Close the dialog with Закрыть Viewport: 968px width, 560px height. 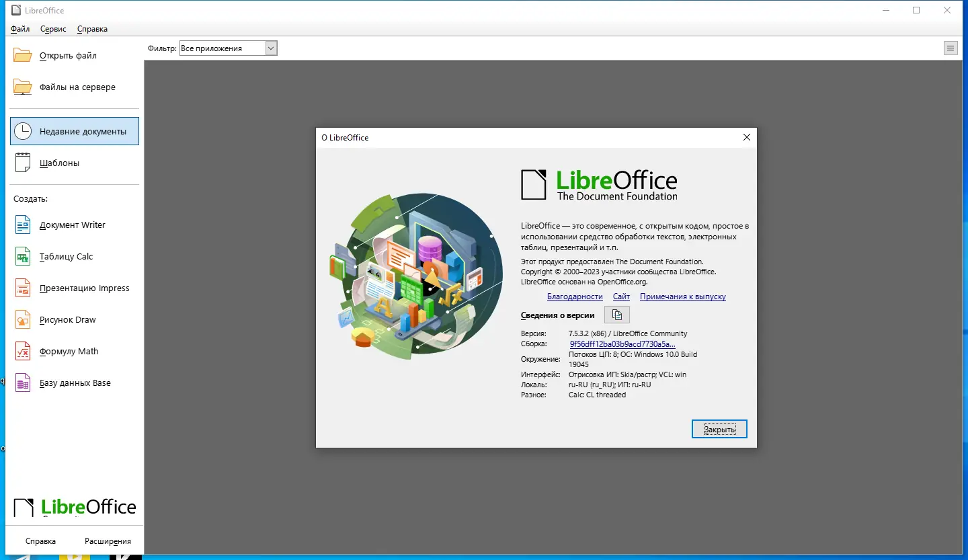point(719,429)
